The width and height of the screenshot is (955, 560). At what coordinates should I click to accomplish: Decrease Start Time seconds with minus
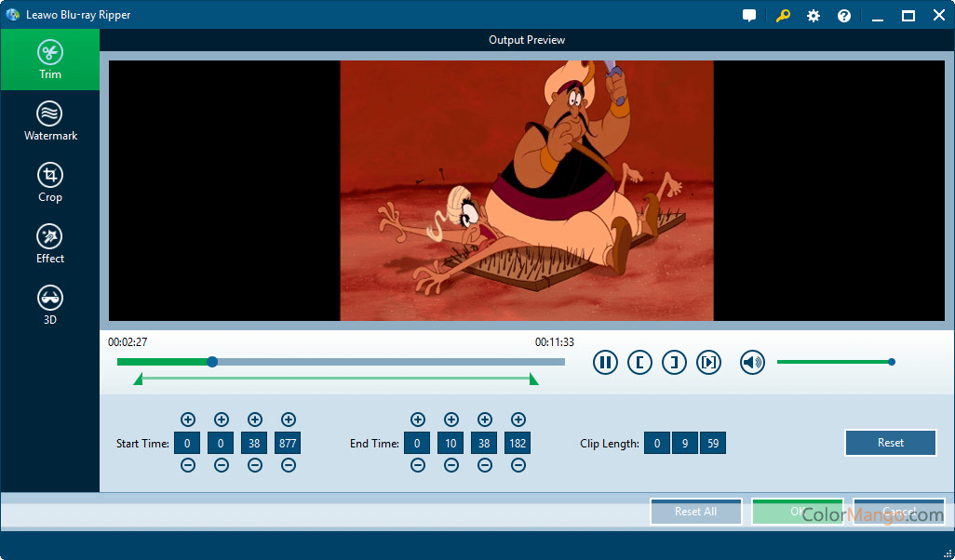(x=255, y=465)
